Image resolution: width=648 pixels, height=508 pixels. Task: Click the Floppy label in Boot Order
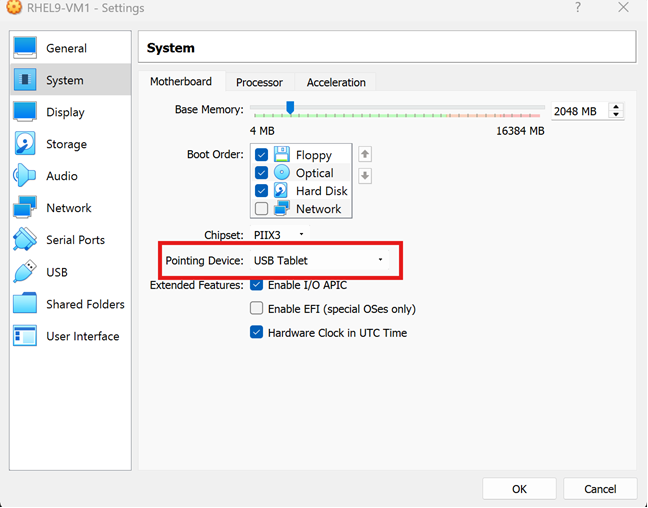314,155
